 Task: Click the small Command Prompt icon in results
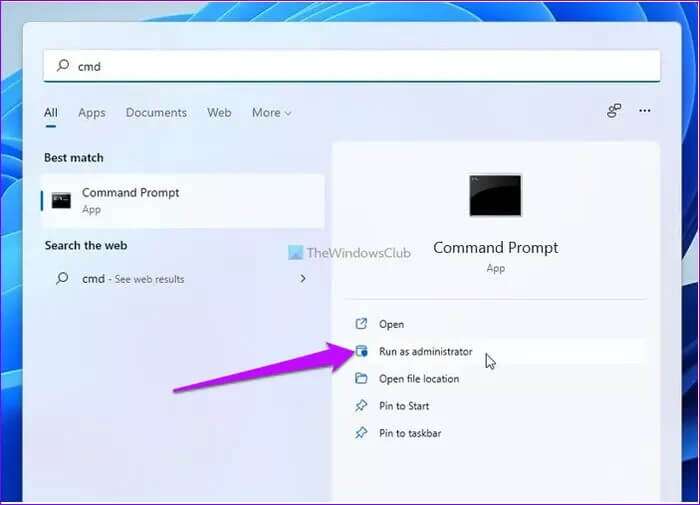point(61,200)
